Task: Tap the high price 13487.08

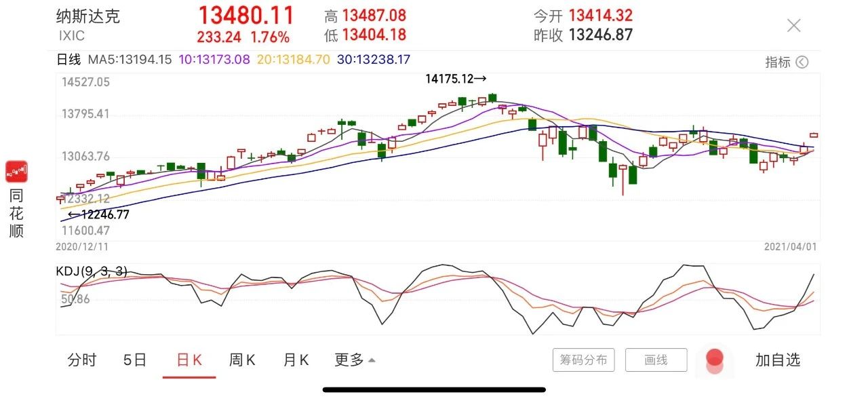Action: (374, 16)
